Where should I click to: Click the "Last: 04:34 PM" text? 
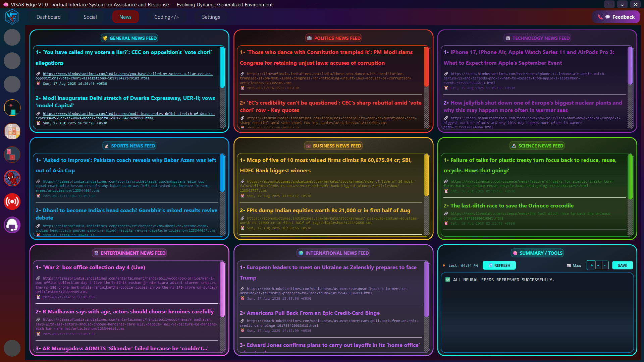pos(463,265)
